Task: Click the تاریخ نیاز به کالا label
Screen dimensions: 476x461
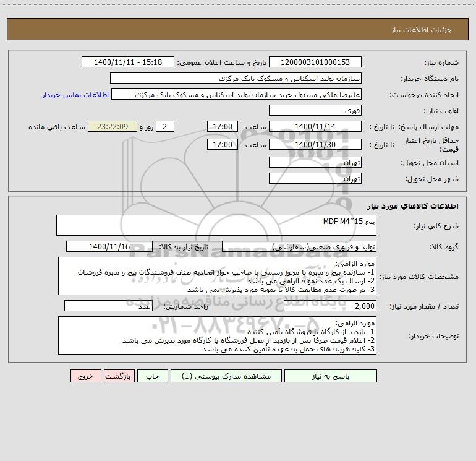Action: [x=184, y=247]
